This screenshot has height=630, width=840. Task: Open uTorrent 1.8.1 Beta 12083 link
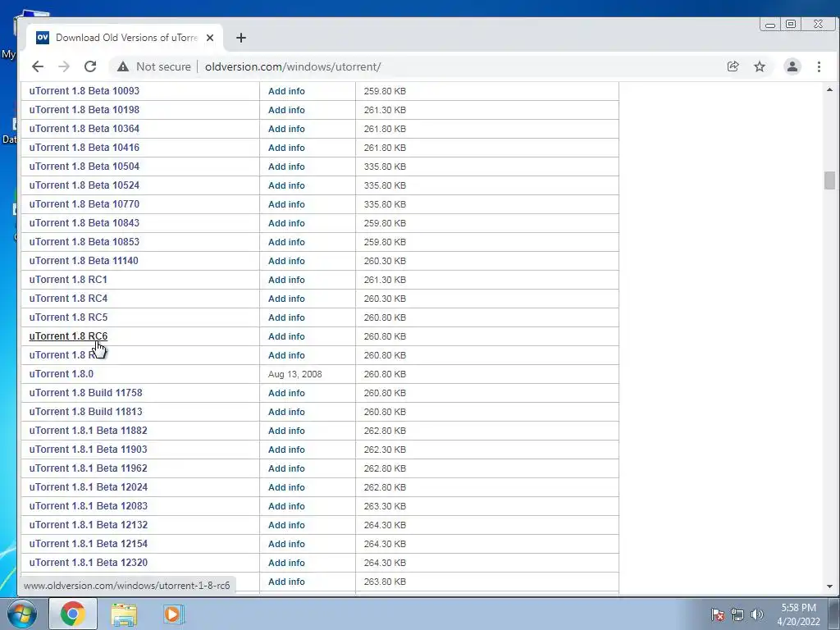point(89,505)
